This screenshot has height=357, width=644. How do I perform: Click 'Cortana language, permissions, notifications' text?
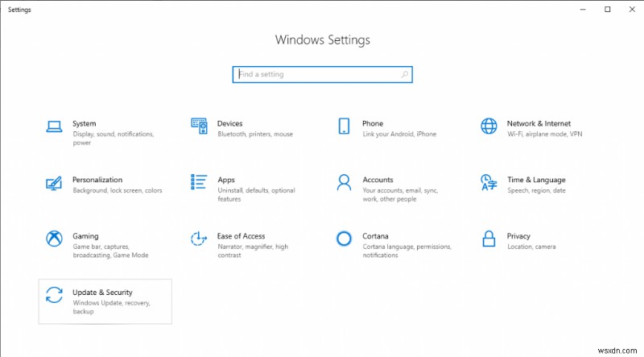click(407, 251)
